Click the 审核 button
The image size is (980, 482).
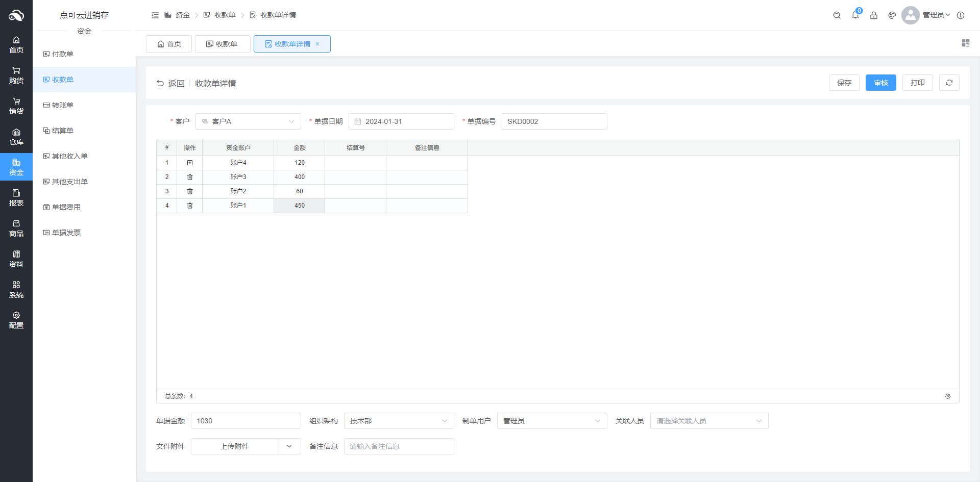point(880,83)
